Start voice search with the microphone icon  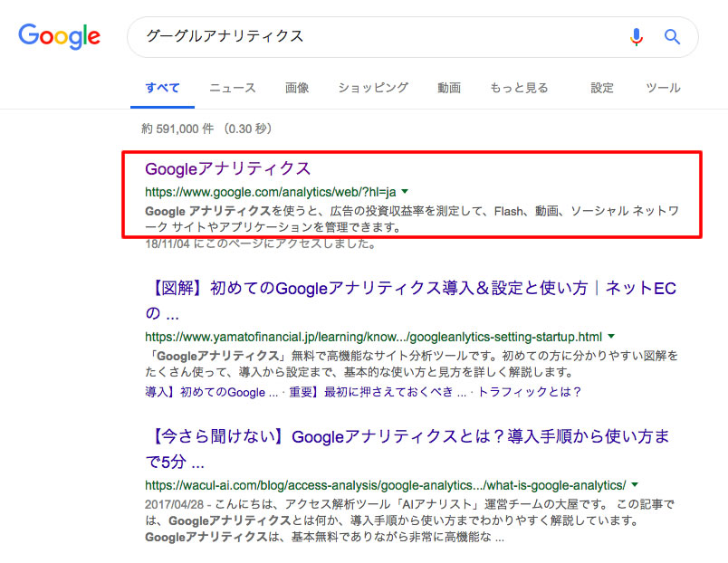pos(637,37)
